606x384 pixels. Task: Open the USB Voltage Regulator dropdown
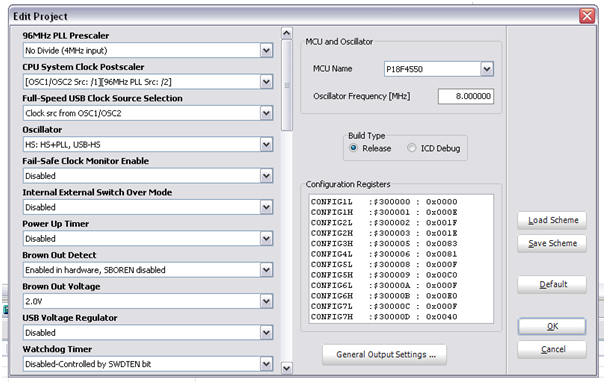tap(266, 333)
